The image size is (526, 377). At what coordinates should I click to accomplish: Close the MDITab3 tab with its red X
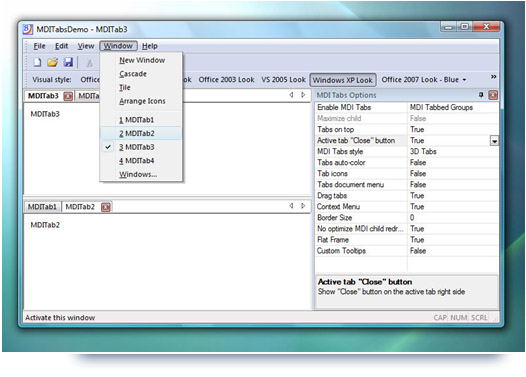(68, 96)
